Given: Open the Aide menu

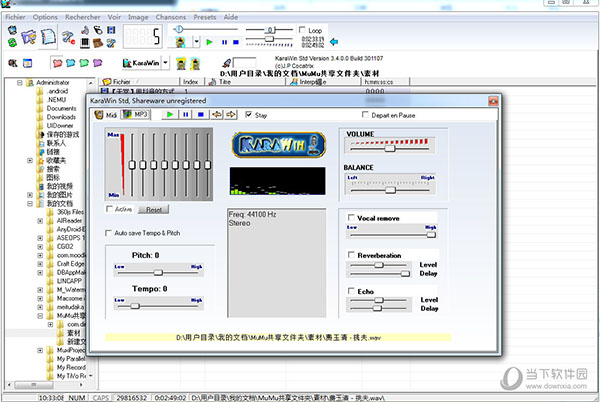Looking at the screenshot, I should click(x=231, y=17).
